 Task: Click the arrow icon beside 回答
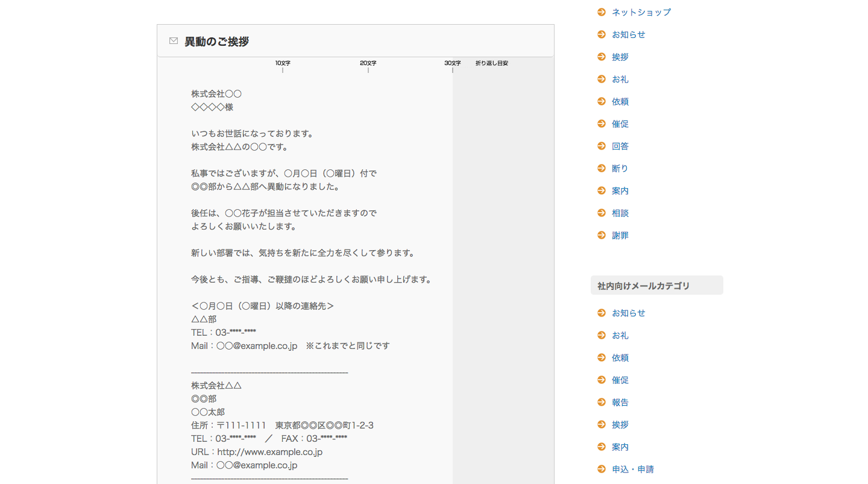(601, 146)
